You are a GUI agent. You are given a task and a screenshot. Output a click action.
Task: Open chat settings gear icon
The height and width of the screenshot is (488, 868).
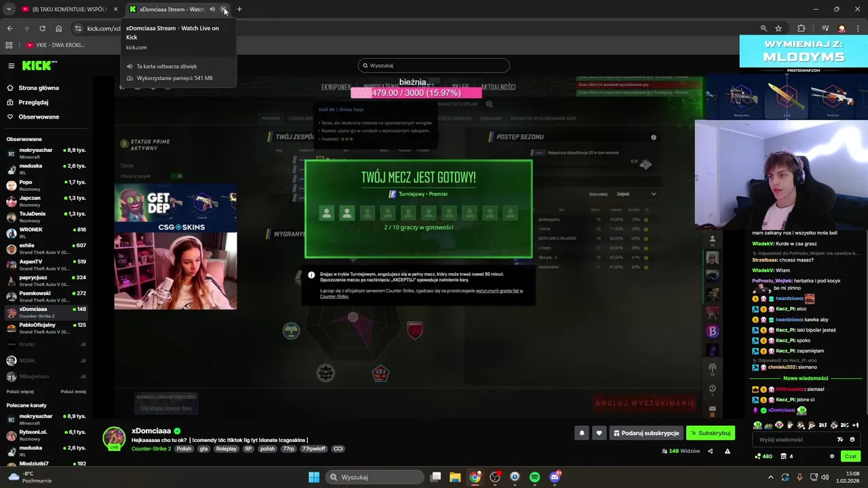coord(832,456)
